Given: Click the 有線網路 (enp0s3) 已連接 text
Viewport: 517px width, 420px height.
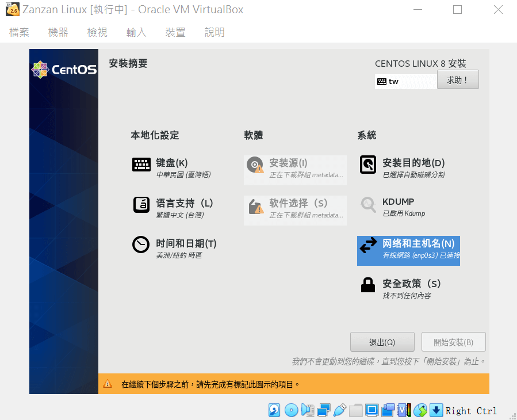Looking at the screenshot, I should tap(421, 255).
